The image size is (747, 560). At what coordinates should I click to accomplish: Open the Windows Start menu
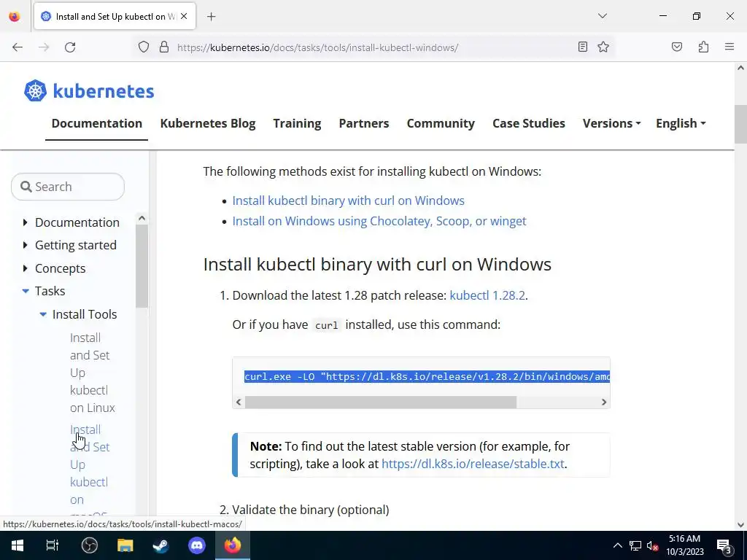pyautogui.click(x=18, y=545)
